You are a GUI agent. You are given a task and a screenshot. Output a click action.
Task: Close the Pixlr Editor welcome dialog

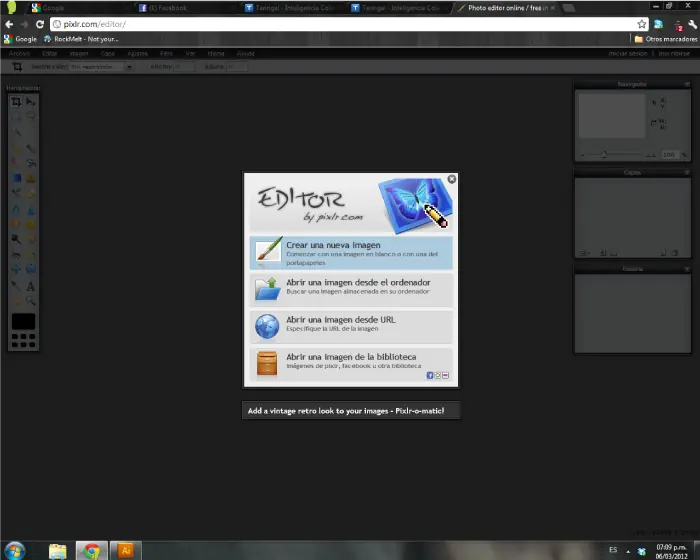tap(452, 179)
